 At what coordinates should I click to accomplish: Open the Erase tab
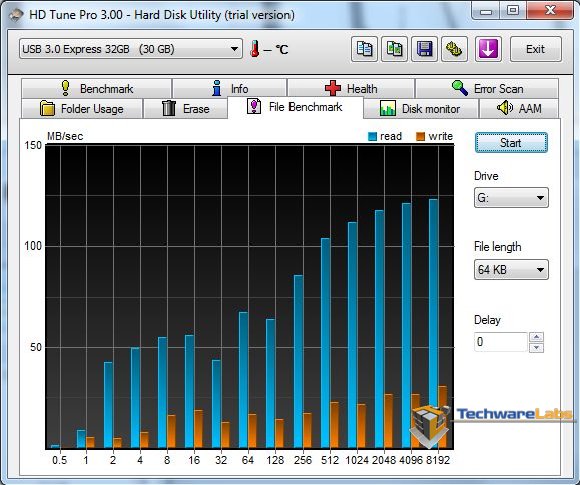click(185, 109)
